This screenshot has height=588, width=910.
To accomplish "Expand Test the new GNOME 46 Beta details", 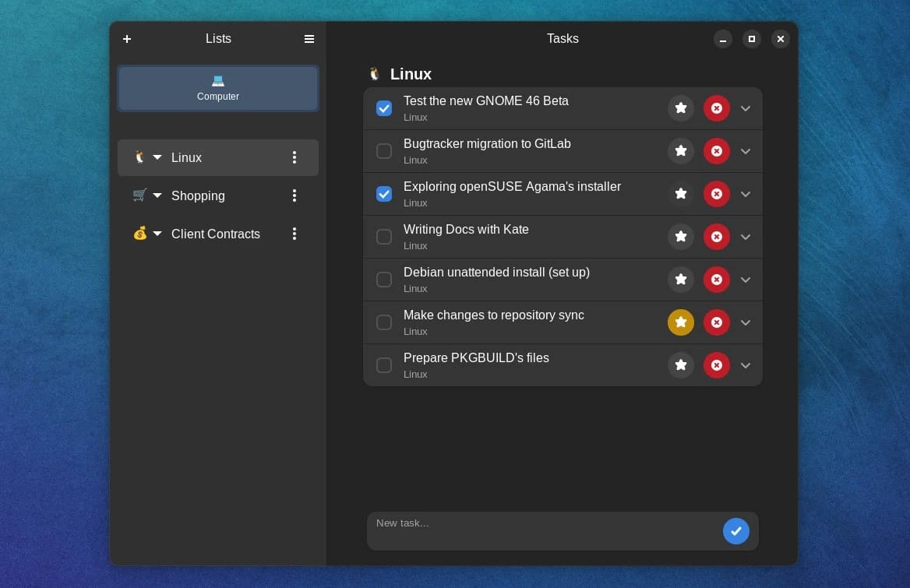I will click(746, 108).
